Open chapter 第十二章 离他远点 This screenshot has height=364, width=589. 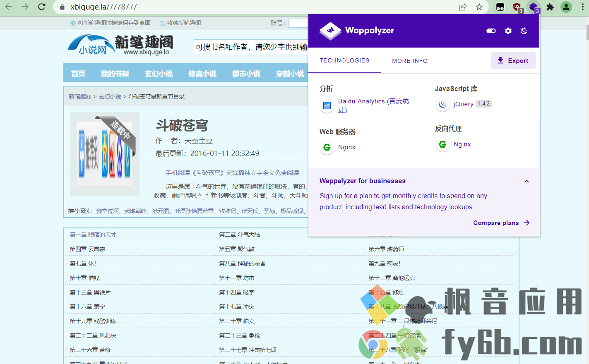click(392, 278)
